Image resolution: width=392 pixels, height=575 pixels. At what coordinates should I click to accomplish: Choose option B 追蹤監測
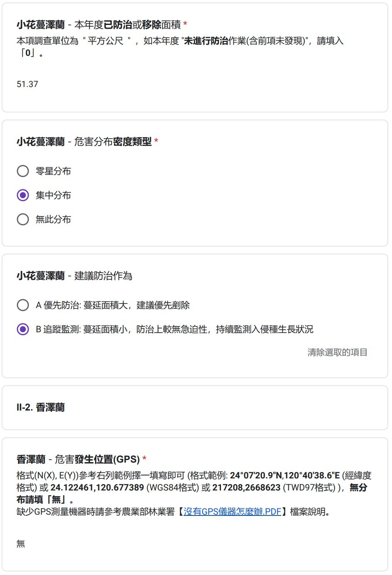[x=23, y=329]
